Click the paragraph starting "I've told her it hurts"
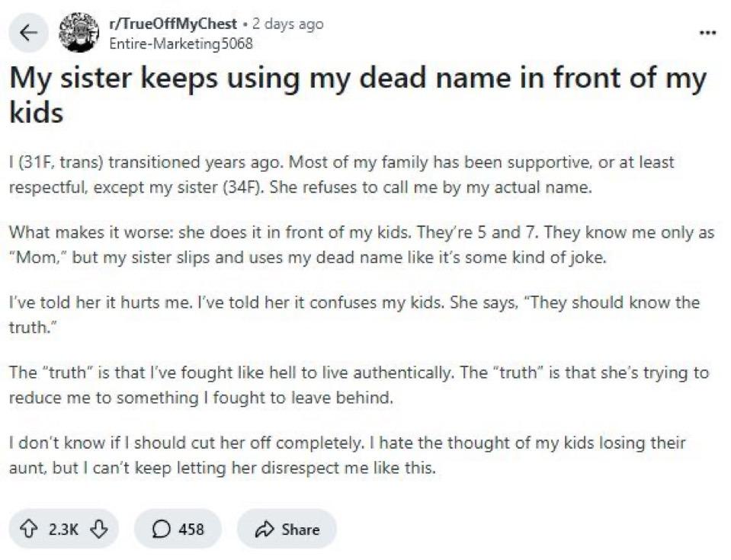 pyautogui.click(x=354, y=314)
